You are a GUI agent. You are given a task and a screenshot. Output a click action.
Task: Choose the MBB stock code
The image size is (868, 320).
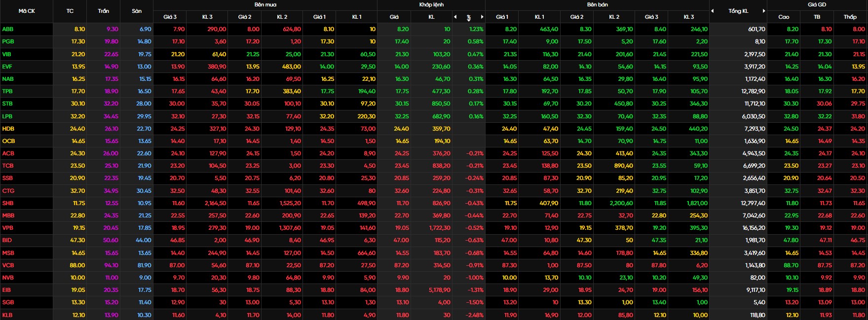(x=8, y=215)
